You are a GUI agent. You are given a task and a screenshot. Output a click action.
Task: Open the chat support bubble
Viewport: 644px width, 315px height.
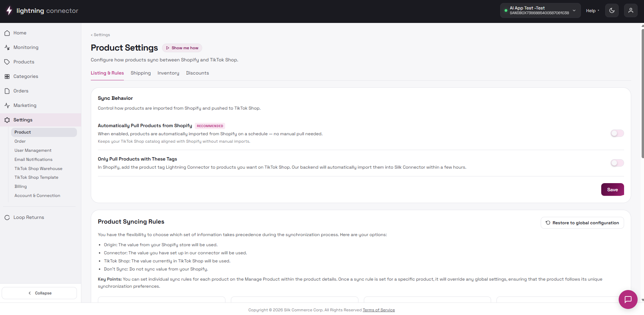(628, 299)
